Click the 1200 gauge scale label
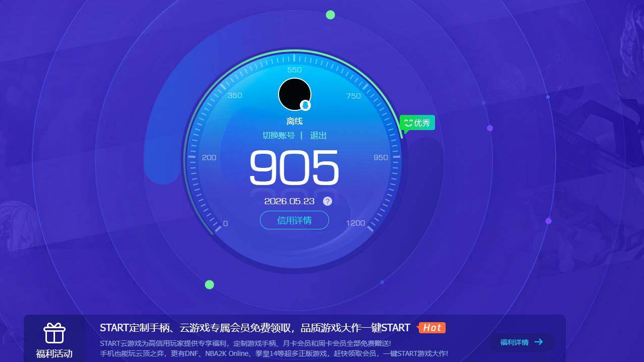This screenshot has width=644, height=362. coord(355,223)
